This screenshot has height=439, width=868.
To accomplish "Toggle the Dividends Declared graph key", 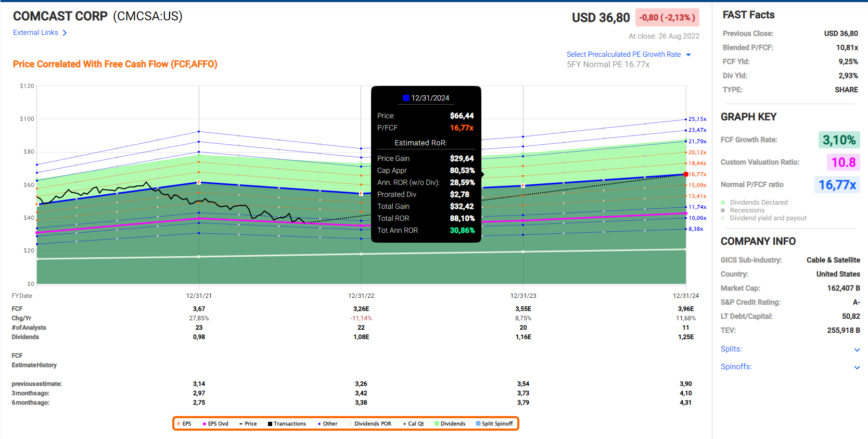I will pyautogui.click(x=758, y=203).
